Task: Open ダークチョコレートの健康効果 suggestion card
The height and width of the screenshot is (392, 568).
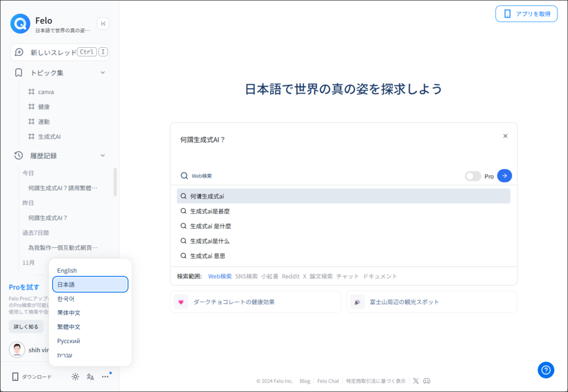Action: coord(256,302)
